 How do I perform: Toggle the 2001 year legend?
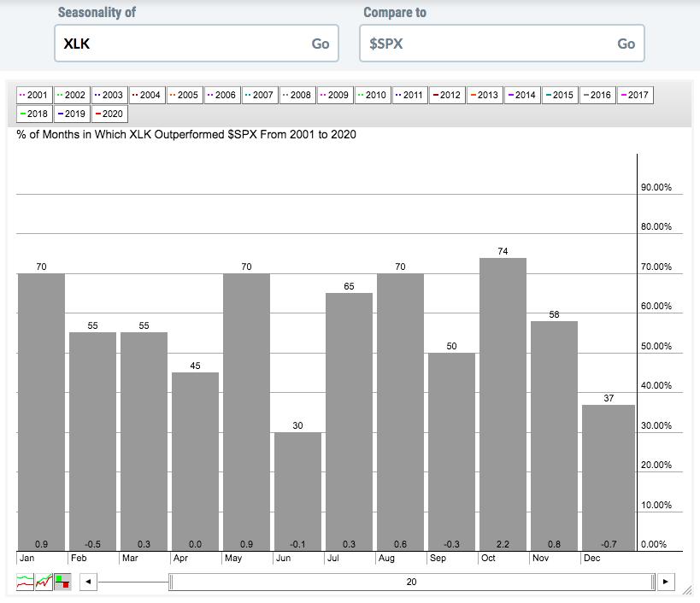tap(34, 95)
